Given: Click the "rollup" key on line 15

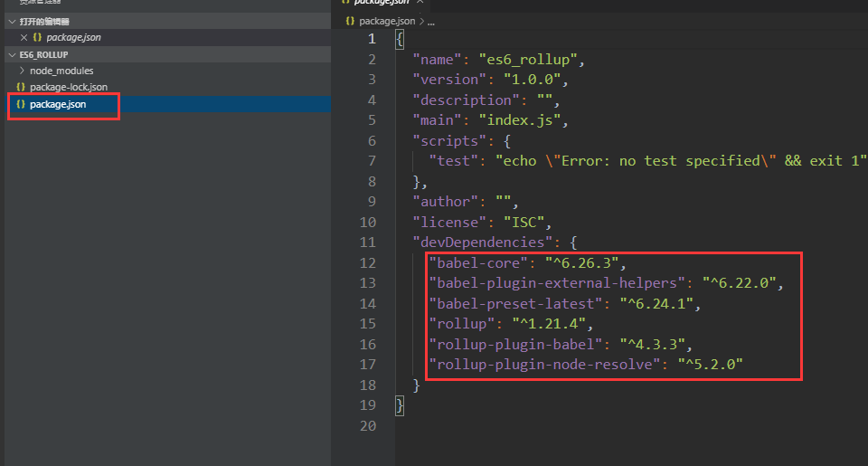Looking at the screenshot, I should tap(462, 324).
